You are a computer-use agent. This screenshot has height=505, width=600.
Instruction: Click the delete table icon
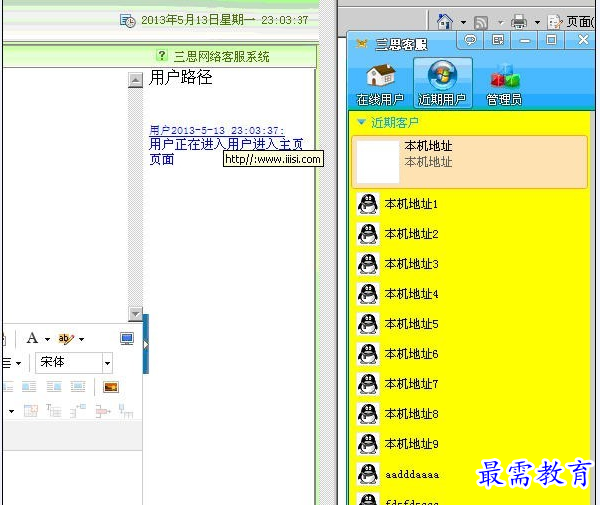(x=31, y=411)
